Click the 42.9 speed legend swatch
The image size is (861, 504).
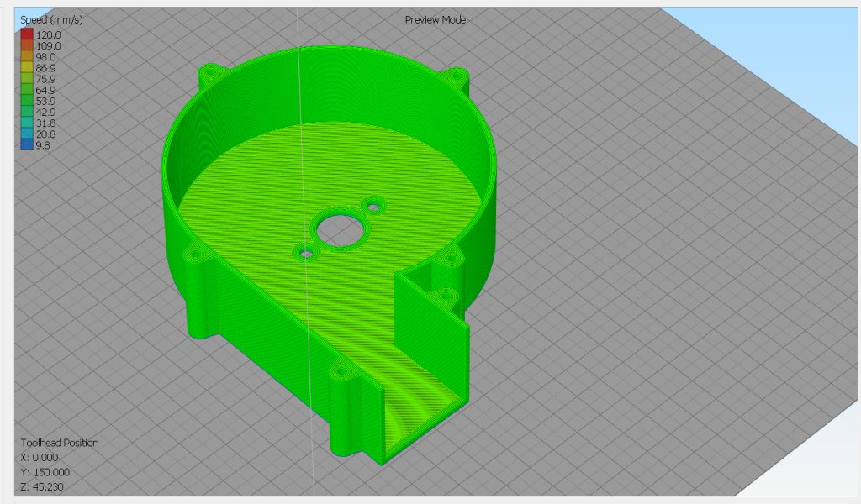pos(27,112)
